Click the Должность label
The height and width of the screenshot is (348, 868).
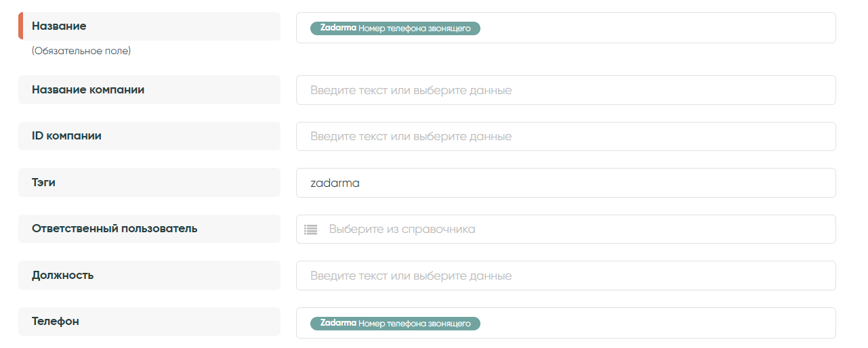[62, 276]
